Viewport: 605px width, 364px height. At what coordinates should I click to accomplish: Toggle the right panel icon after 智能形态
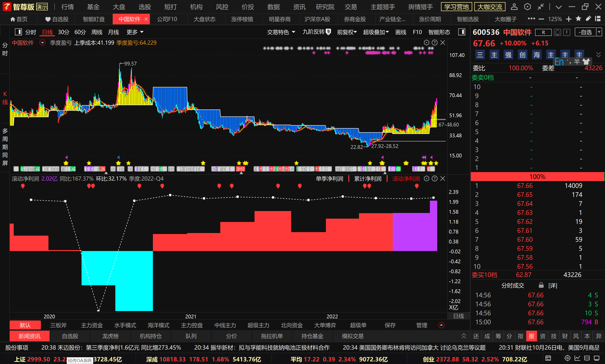pyautogui.click(x=462, y=32)
